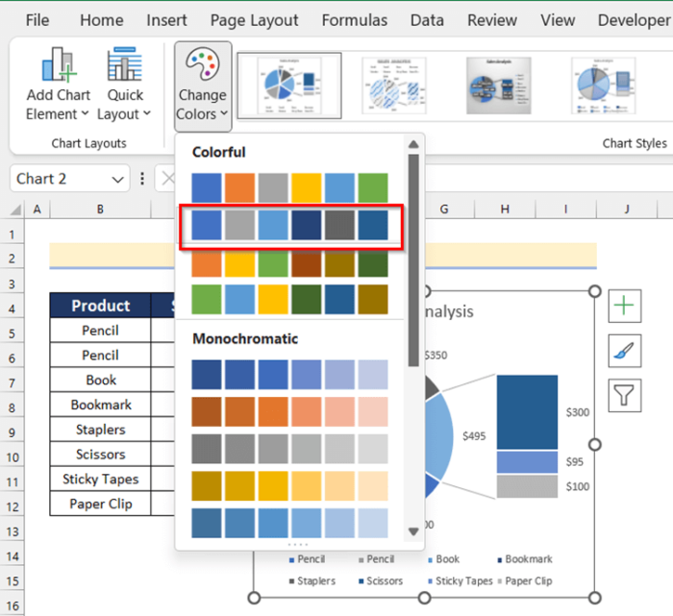Switch to the Data tab

[x=427, y=20]
